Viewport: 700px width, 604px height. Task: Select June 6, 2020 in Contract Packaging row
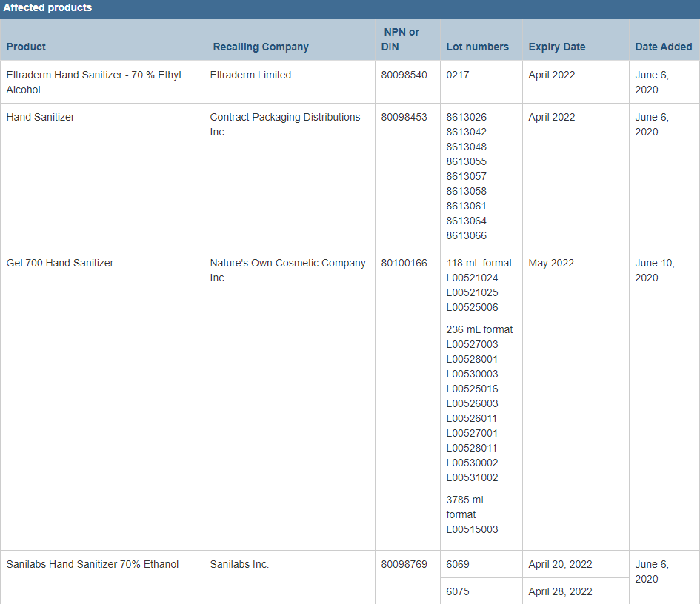652,124
